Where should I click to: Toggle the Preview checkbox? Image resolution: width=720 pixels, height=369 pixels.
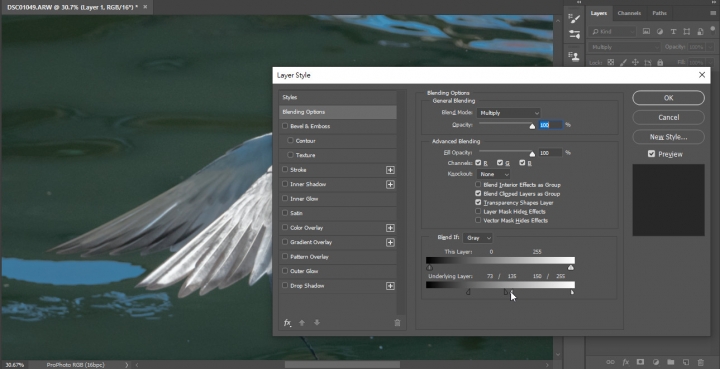651,154
